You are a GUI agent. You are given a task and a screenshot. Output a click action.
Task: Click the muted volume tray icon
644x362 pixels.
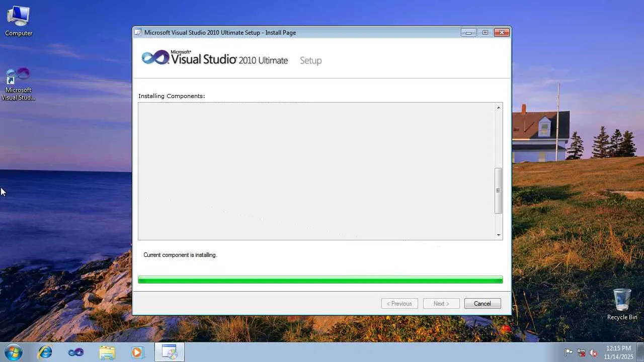coord(593,352)
